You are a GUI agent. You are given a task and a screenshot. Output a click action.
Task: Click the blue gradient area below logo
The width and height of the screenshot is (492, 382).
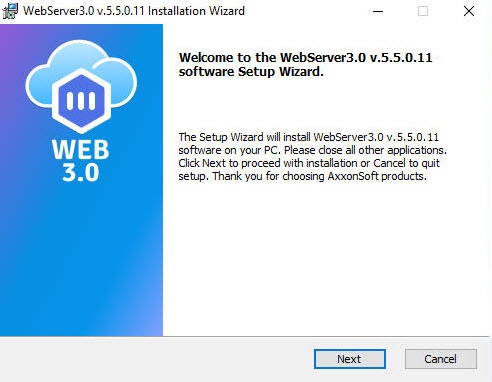[x=81, y=260]
